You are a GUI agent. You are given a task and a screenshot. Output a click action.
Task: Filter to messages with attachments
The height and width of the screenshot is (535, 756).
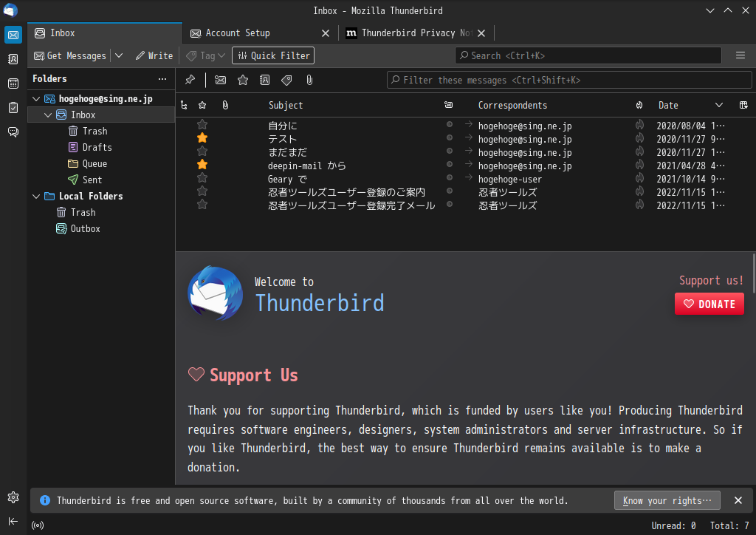click(309, 80)
